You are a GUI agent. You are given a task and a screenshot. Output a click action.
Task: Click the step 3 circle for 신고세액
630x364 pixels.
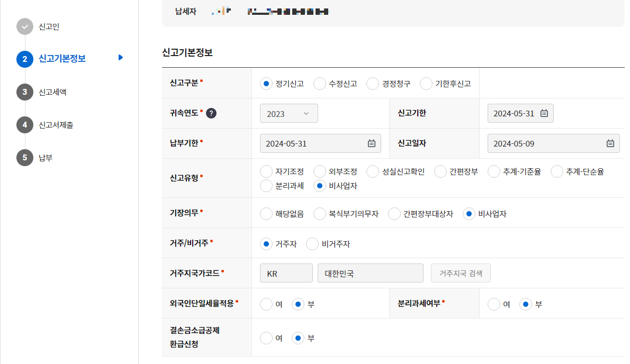tap(24, 90)
